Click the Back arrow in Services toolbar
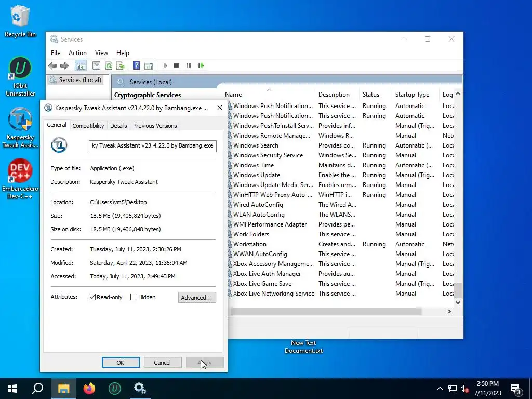The image size is (532, 399). (52, 65)
